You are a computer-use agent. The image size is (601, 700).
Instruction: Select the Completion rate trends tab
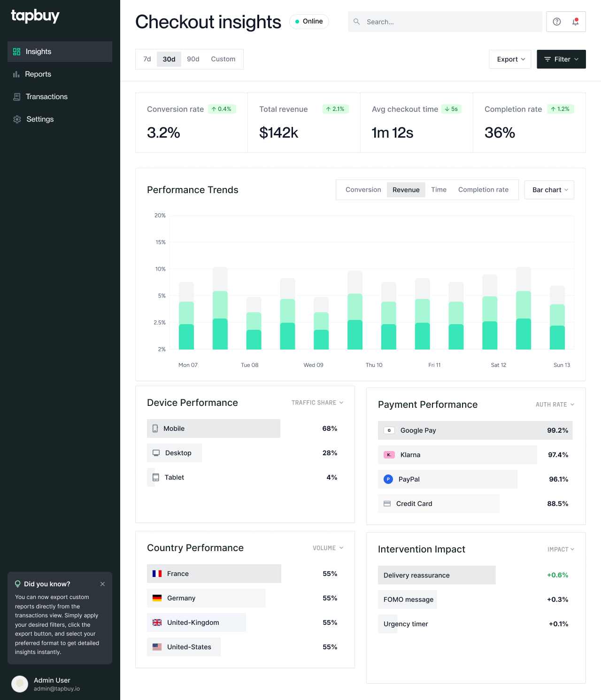(483, 190)
